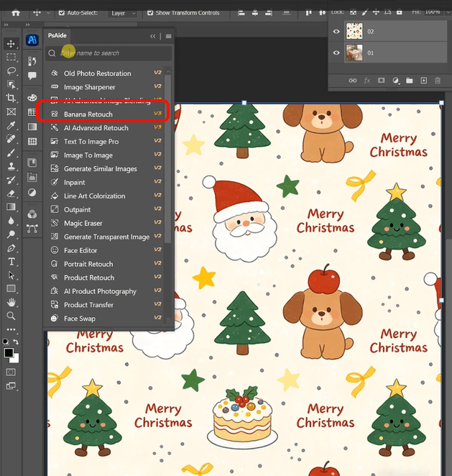Image resolution: width=452 pixels, height=476 pixels.
Task: Open the History panel icon
Action: coord(32,61)
